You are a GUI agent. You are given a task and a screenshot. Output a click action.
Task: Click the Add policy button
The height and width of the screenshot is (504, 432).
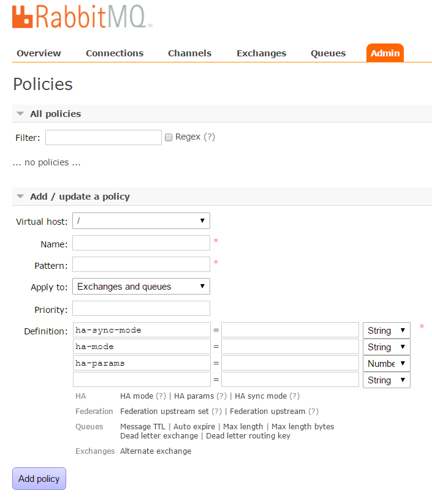(39, 479)
